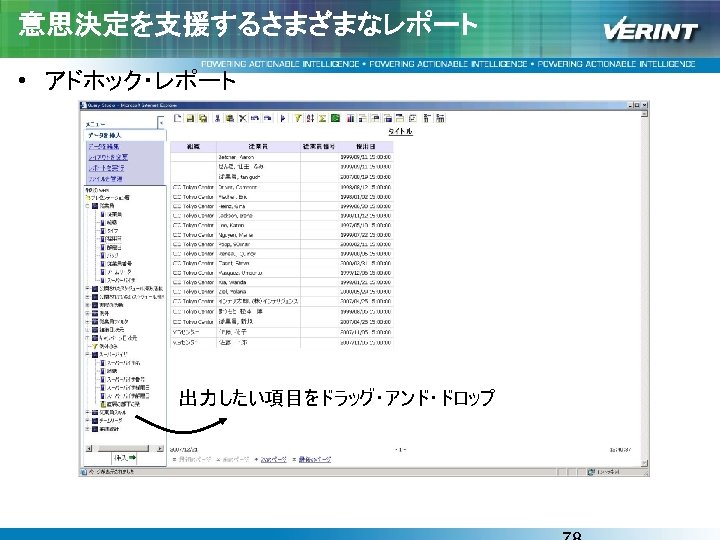Select the 組織 item under 従業員
Image resolution: width=720 pixels, height=540 pixels.
(112, 223)
